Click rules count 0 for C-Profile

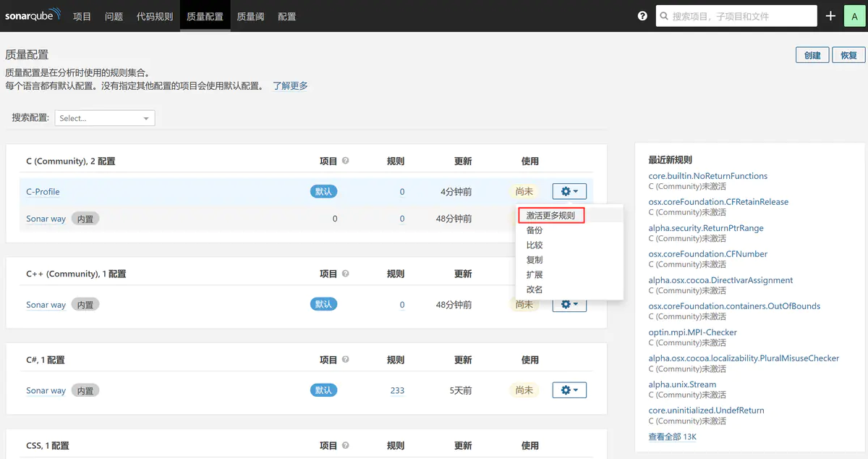[402, 192]
